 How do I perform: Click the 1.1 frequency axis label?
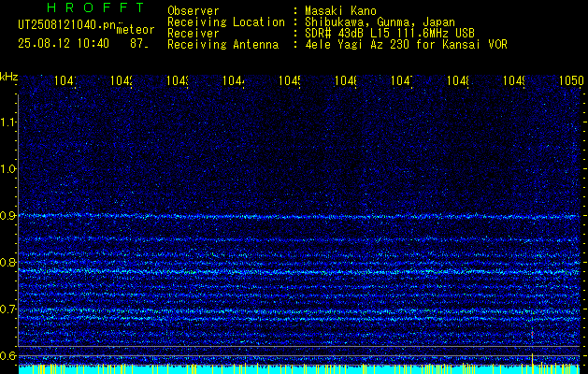pyautogui.click(x=7, y=122)
